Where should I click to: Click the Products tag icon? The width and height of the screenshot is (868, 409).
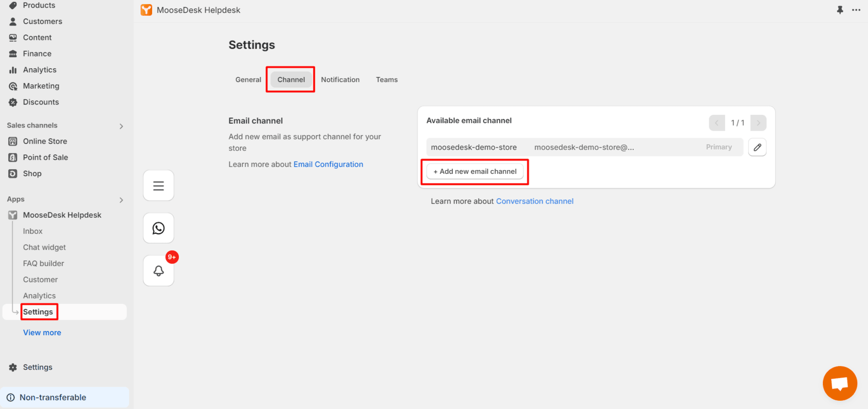(x=13, y=5)
